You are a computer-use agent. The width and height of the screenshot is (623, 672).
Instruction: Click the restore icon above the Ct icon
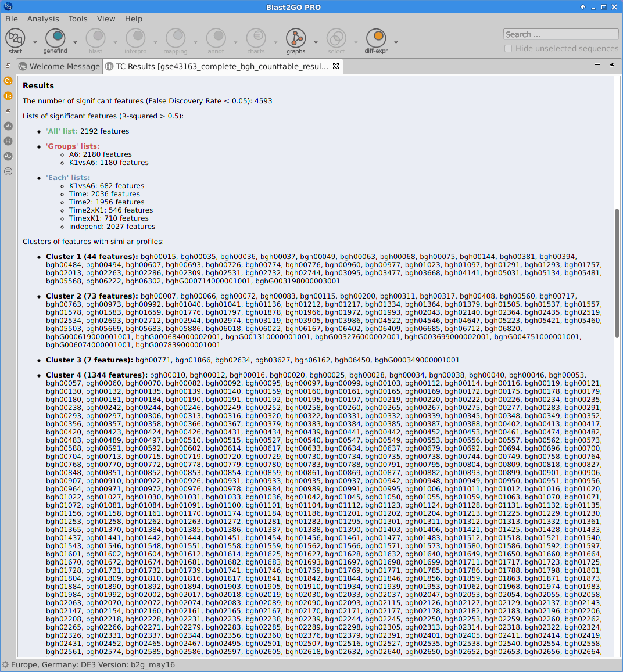[8, 66]
